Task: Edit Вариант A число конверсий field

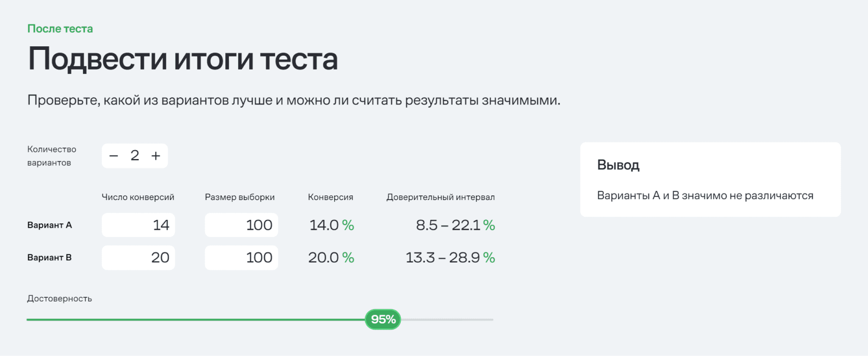Action: coord(138,225)
